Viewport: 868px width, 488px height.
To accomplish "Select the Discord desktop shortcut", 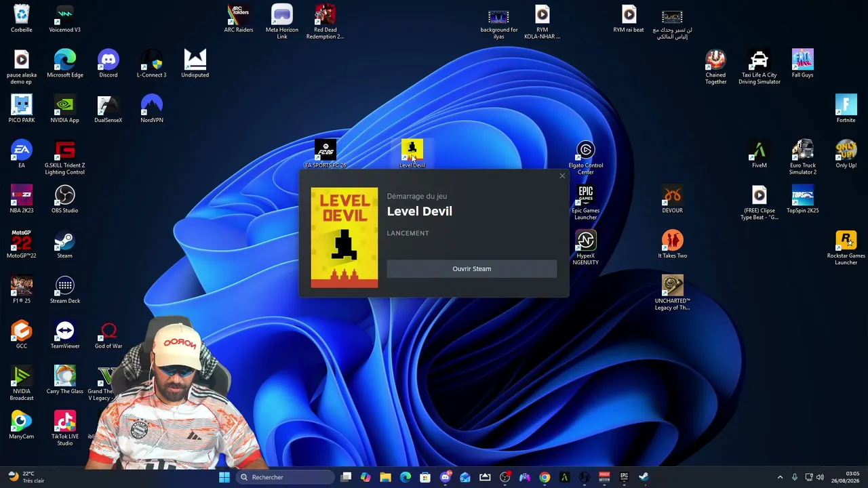I will [x=108, y=64].
